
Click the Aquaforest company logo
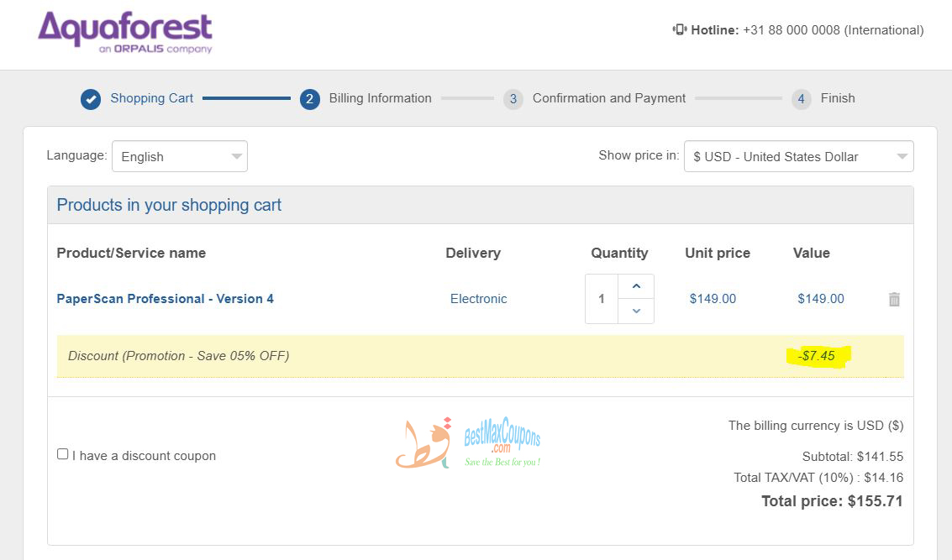tap(124, 34)
